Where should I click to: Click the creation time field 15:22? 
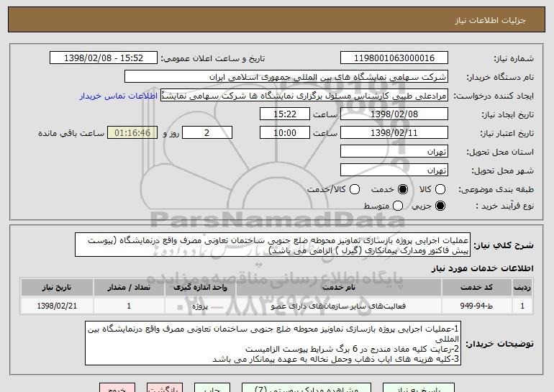[285, 114]
